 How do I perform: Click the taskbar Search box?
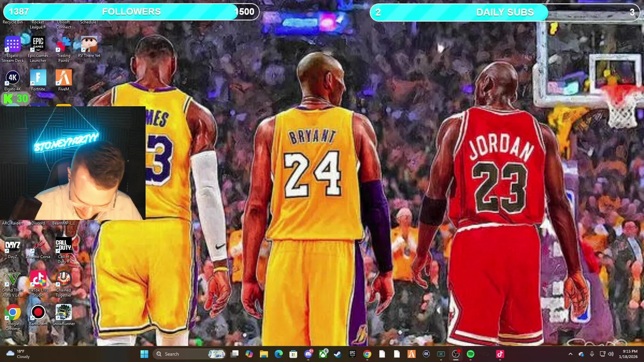(190, 354)
